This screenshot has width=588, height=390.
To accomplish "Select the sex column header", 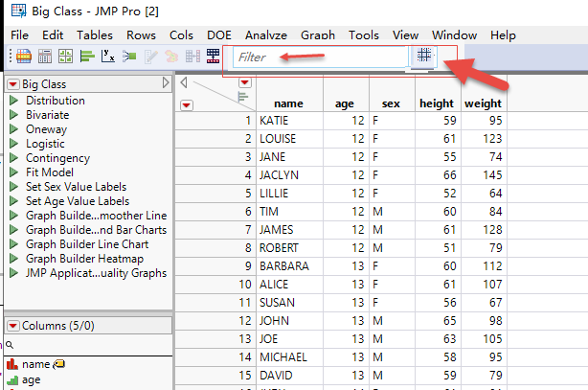I will click(391, 103).
